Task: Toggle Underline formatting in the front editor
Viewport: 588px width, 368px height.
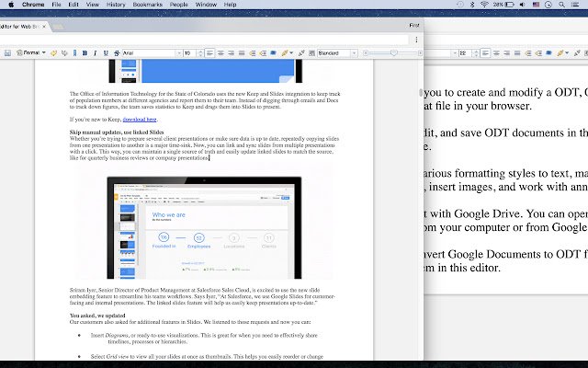Action: (x=106, y=53)
